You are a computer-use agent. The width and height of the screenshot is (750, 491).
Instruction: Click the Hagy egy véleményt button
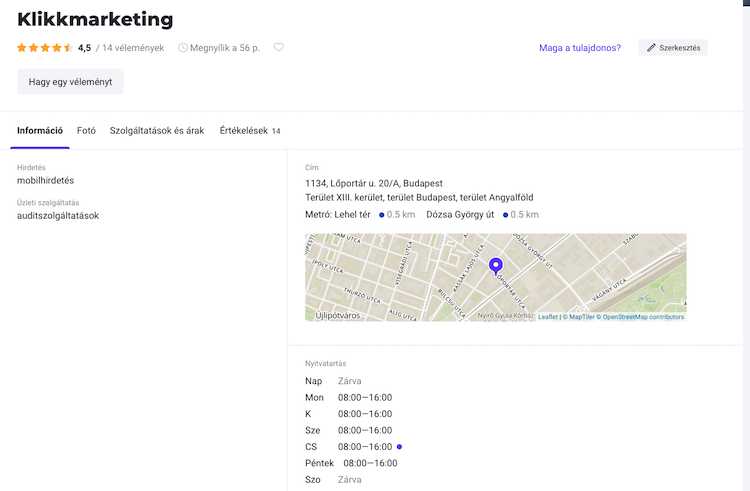coord(70,82)
